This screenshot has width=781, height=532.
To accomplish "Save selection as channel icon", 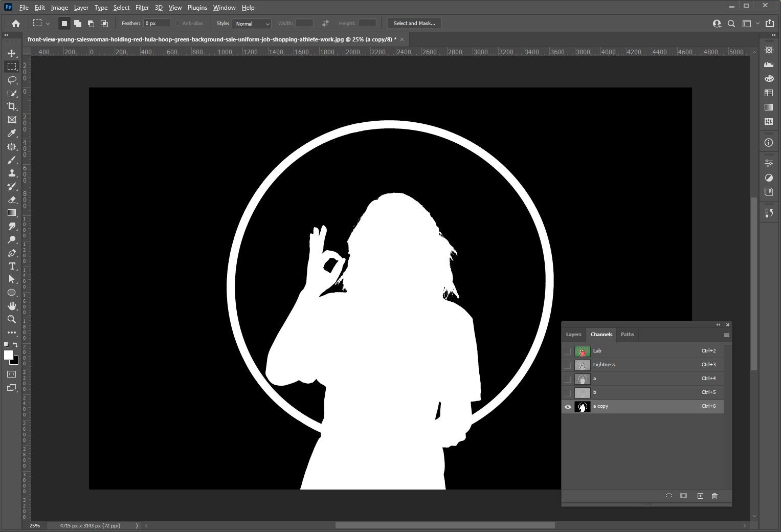I will tap(684, 496).
